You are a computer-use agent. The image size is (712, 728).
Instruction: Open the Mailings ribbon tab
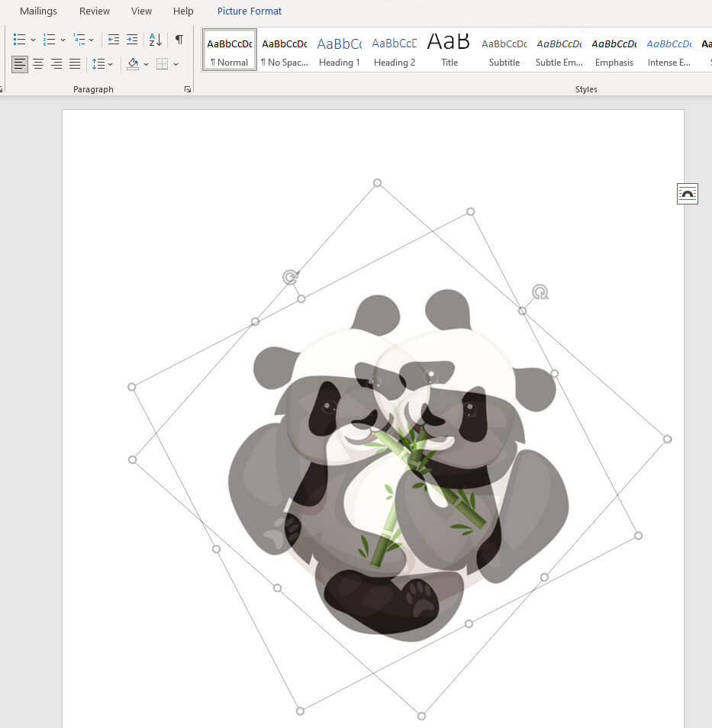click(x=38, y=11)
